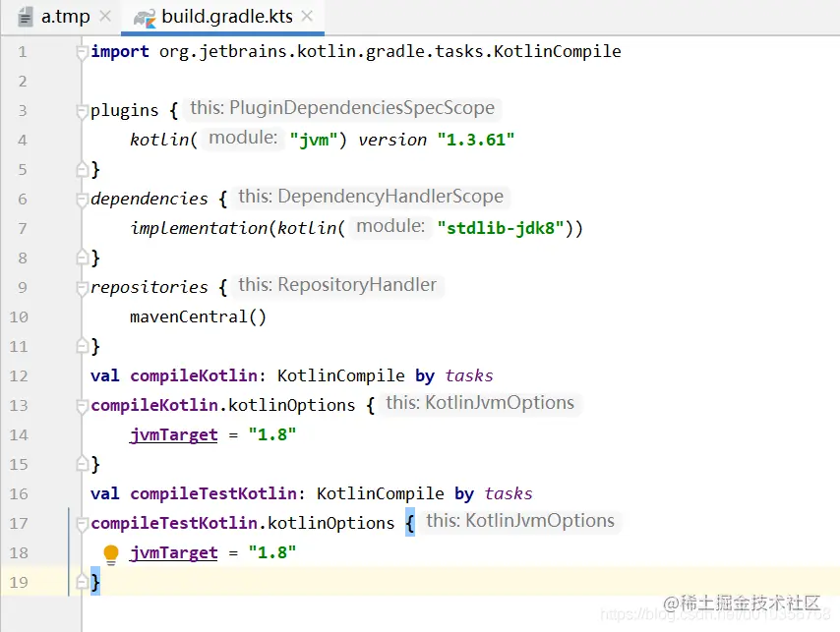Click tasks reference on line 12
The width and height of the screenshot is (840, 632).
point(469,375)
